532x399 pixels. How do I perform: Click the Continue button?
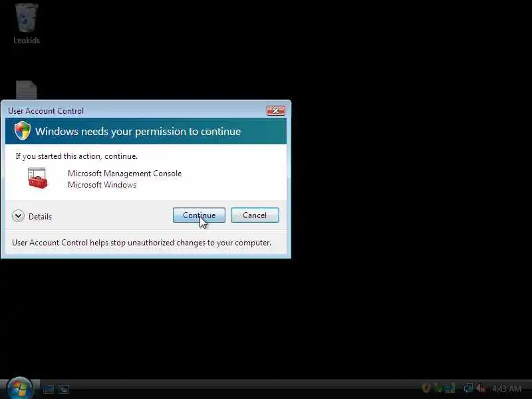[199, 215]
